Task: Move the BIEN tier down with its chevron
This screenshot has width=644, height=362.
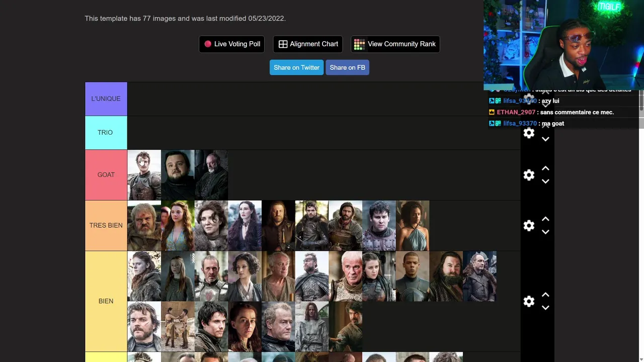Action: coord(545,308)
